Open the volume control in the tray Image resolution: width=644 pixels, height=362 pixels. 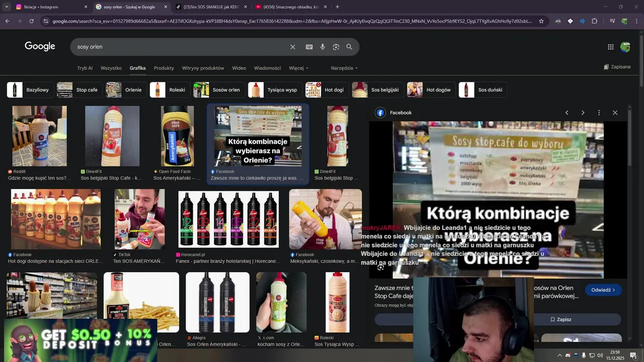pos(600,355)
